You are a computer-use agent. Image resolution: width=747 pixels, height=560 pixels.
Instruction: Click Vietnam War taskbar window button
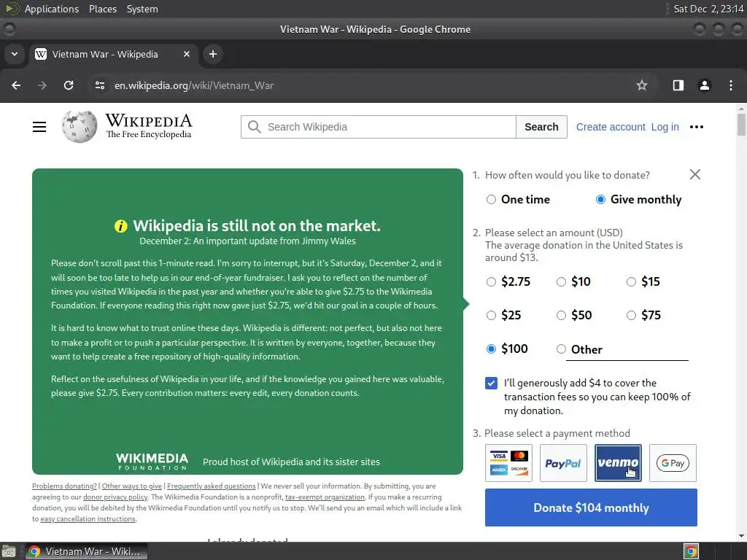pyautogui.click(x=86, y=551)
